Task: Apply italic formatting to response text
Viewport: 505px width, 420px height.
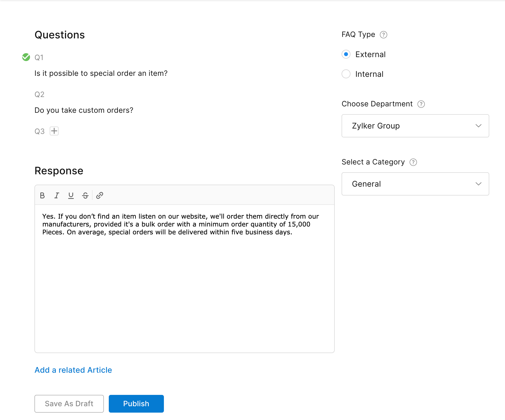Action: point(57,195)
